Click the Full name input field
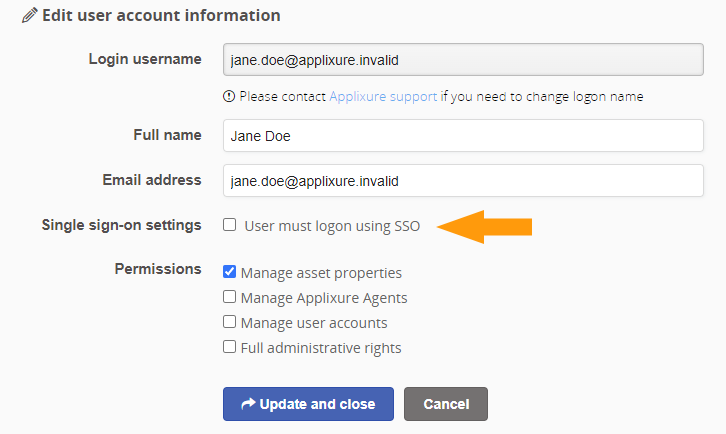726x434 pixels. (x=463, y=136)
